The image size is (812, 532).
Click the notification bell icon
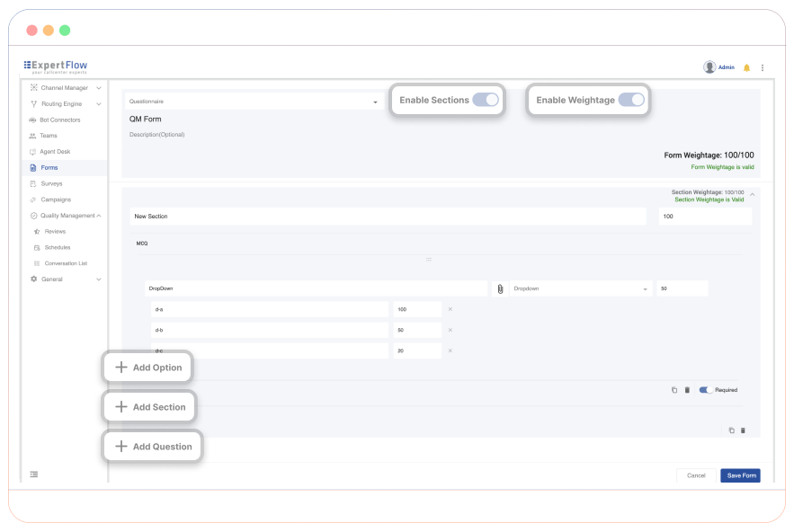click(x=746, y=67)
